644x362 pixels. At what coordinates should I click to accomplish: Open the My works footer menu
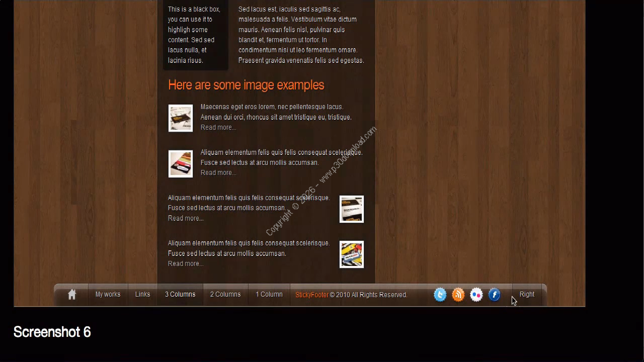(108, 295)
